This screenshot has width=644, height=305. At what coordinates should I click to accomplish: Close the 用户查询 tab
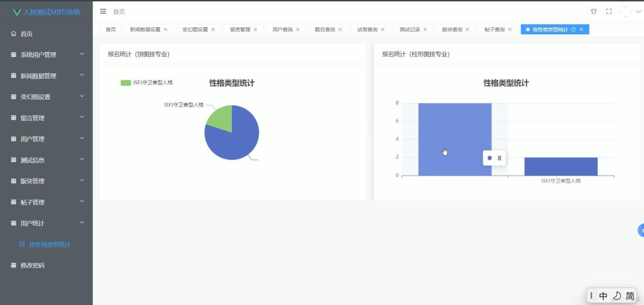[x=298, y=29]
